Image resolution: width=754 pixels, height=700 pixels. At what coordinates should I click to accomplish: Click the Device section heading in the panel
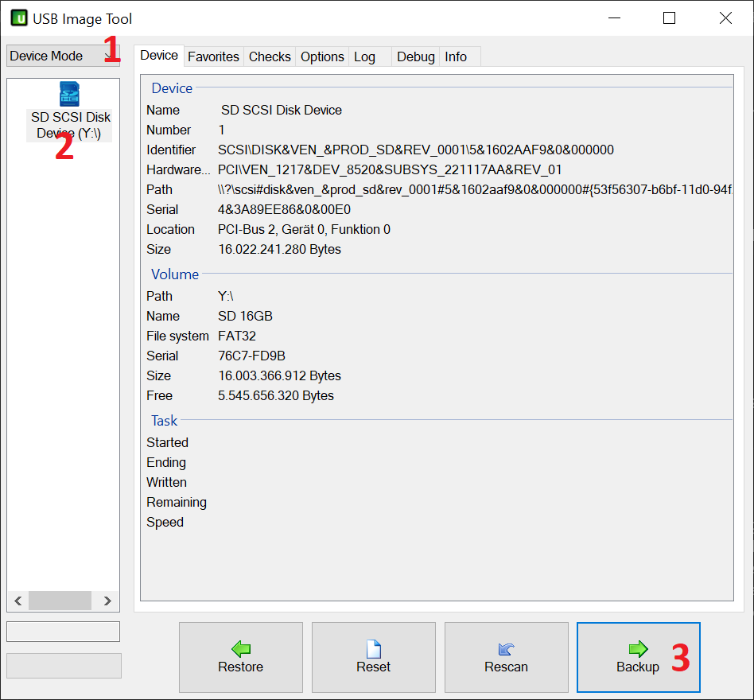[172, 88]
